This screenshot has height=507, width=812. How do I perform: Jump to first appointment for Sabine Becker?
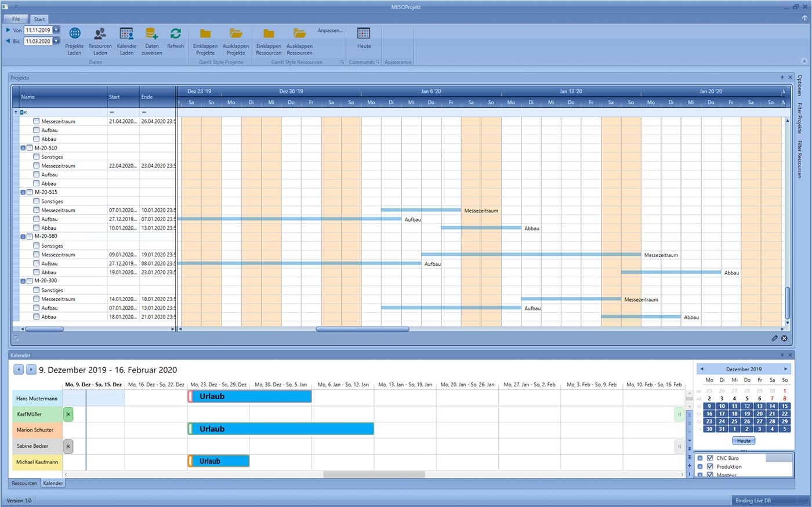68,446
